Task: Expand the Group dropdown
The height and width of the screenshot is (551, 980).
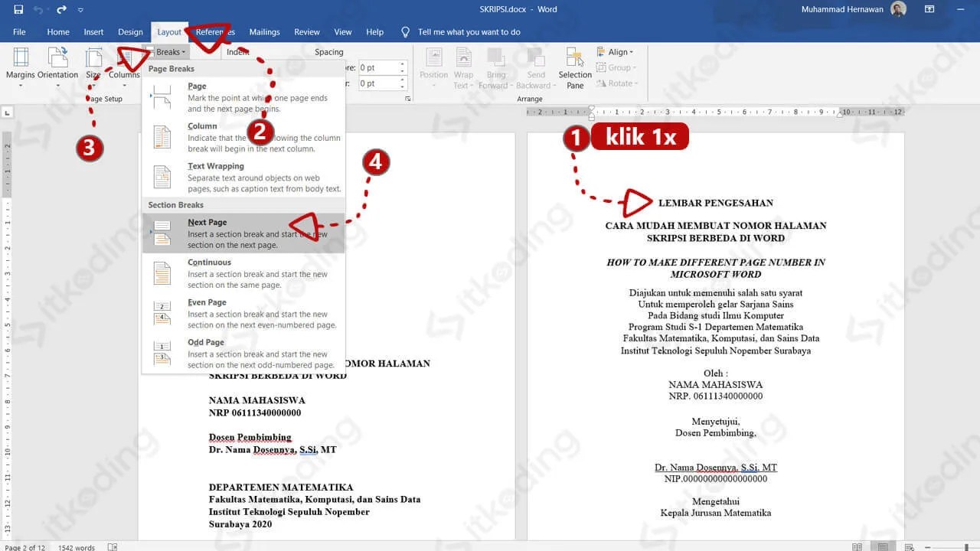Action: click(617, 67)
